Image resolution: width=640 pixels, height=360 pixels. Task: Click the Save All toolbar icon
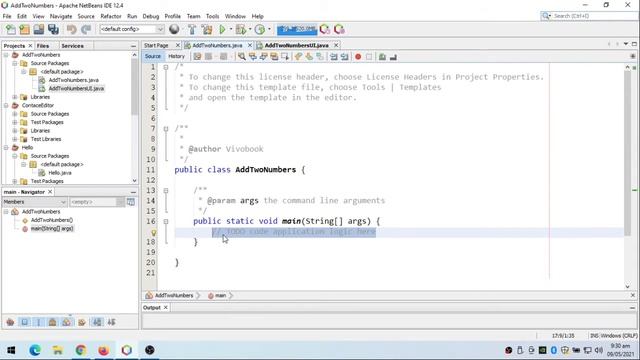click(x=53, y=29)
